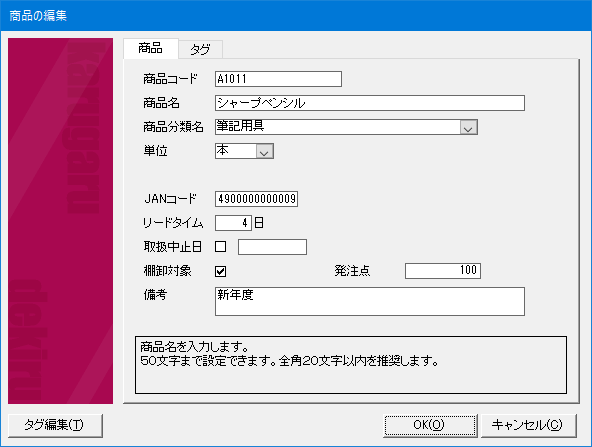Enable the 取扱中止日 checkbox
Image resolution: width=592 pixels, height=447 pixels.
click(x=220, y=247)
